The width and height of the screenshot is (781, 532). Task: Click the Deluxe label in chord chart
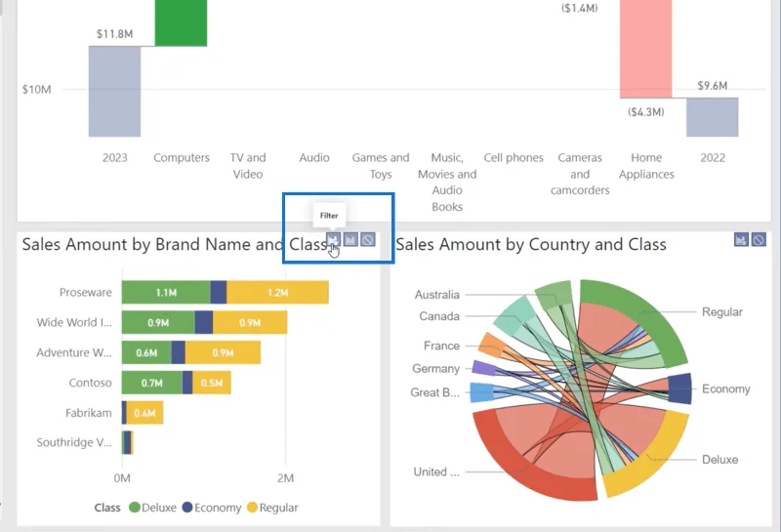click(719, 459)
